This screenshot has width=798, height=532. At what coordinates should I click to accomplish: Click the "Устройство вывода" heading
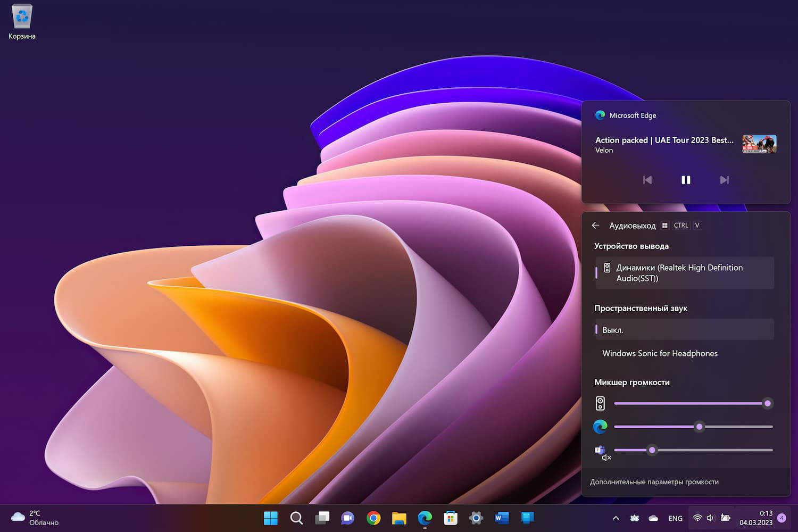coord(631,246)
